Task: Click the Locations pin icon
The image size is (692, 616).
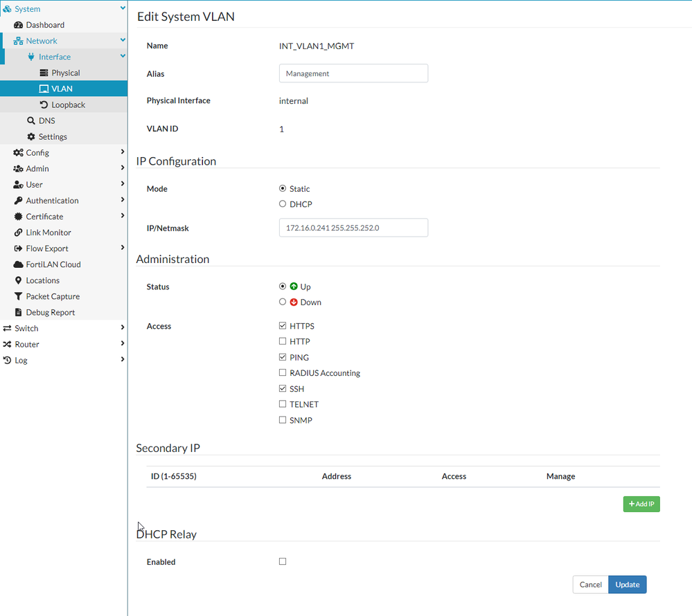Action: [18, 280]
